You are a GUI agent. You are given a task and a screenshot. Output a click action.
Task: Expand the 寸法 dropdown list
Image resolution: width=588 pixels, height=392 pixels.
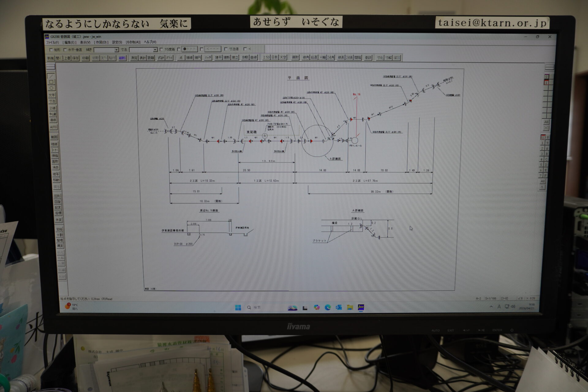(x=155, y=50)
